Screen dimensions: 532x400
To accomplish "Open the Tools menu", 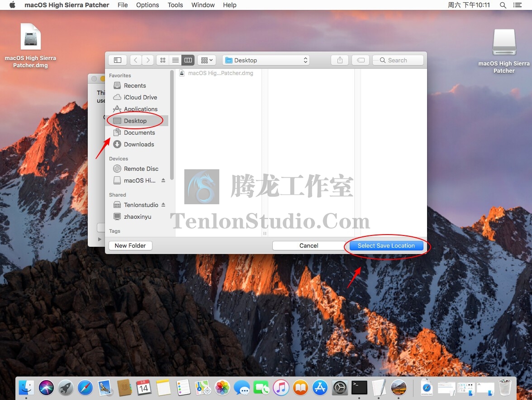I will pyautogui.click(x=175, y=5).
